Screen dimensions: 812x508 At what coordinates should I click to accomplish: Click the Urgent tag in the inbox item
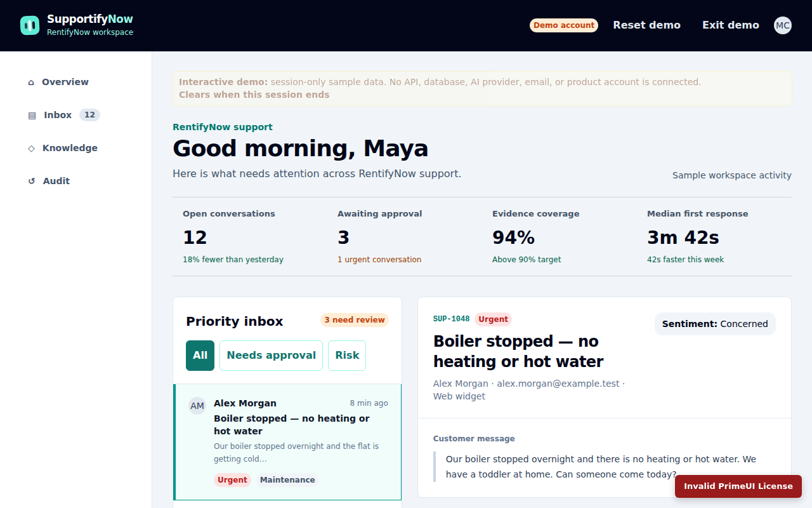click(232, 480)
